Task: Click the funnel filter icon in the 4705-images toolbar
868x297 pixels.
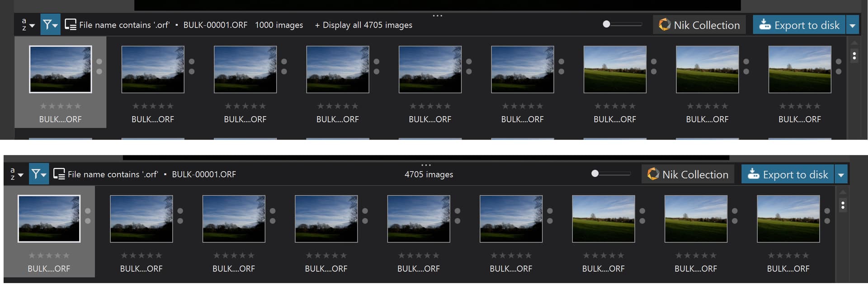Action: [36, 174]
